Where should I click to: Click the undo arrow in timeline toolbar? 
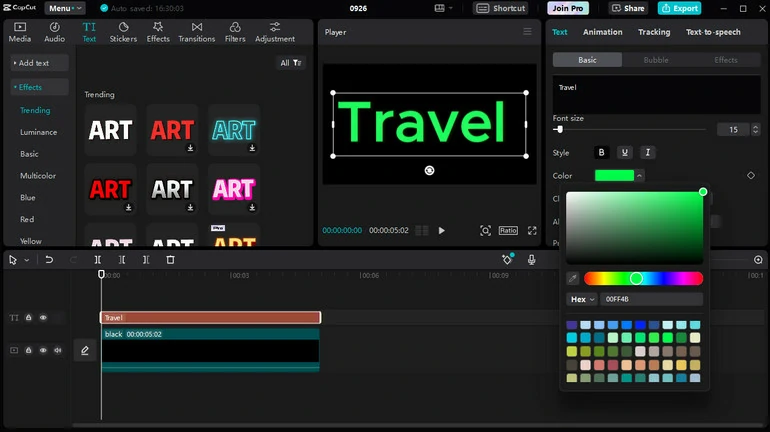(49, 260)
